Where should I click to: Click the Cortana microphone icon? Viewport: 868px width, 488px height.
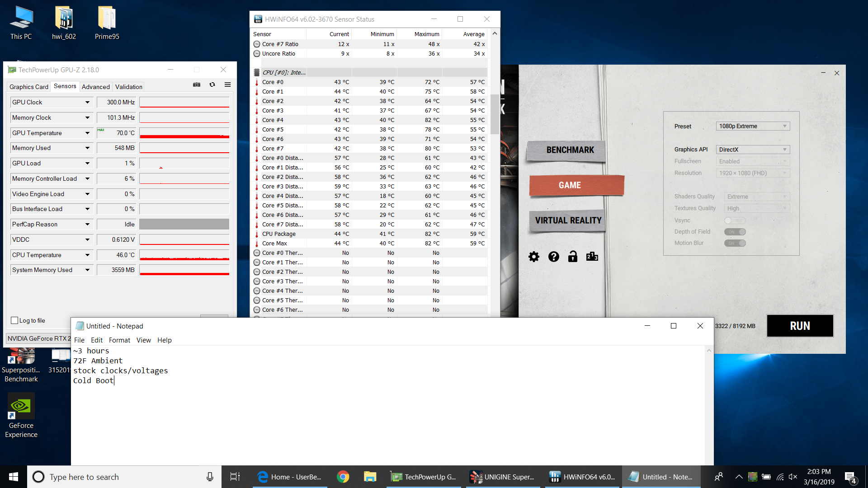[210, 477]
